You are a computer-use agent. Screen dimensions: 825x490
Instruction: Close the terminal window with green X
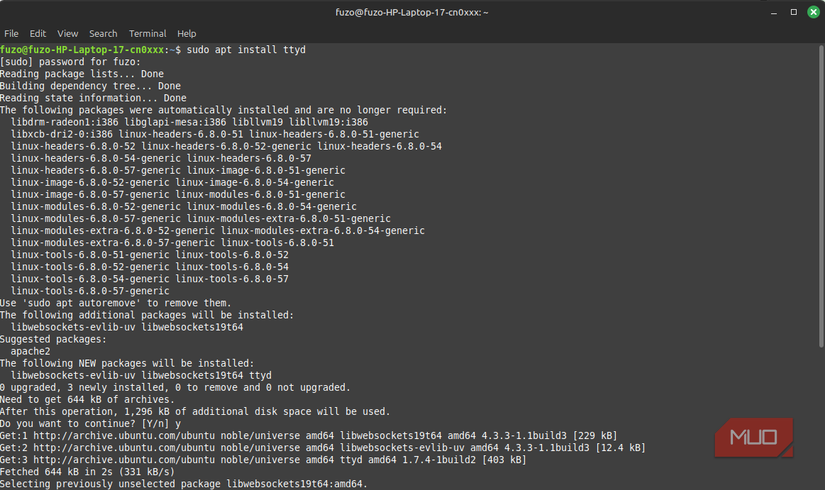click(x=813, y=12)
